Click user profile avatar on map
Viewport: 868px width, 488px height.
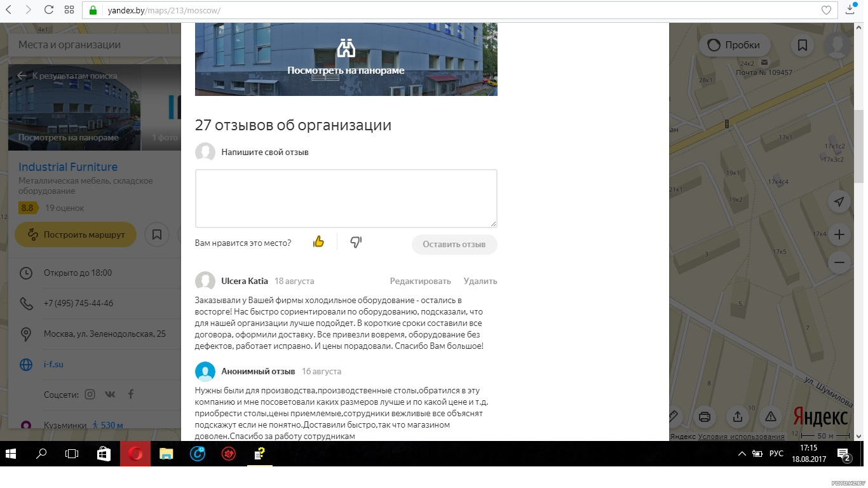pos(837,45)
